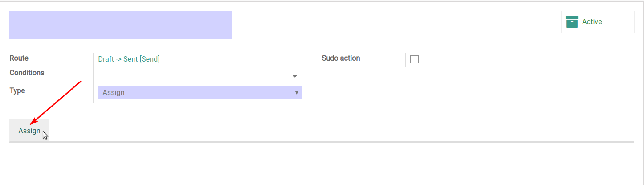Click the Route field label
The height and width of the screenshot is (185, 644).
point(19,58)
